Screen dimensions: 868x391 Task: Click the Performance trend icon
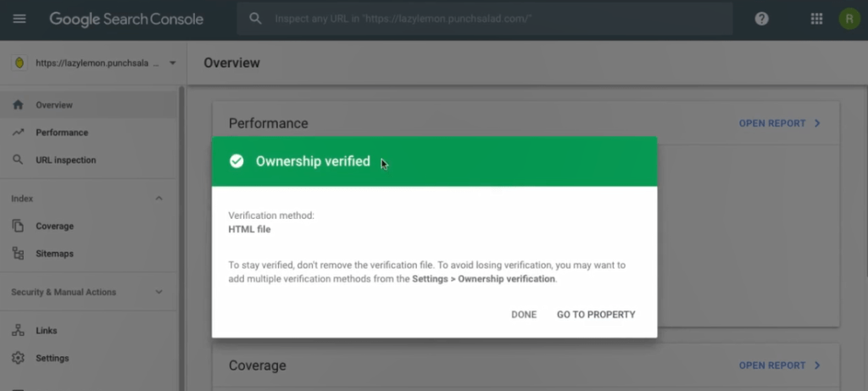(x=19, y=132)
